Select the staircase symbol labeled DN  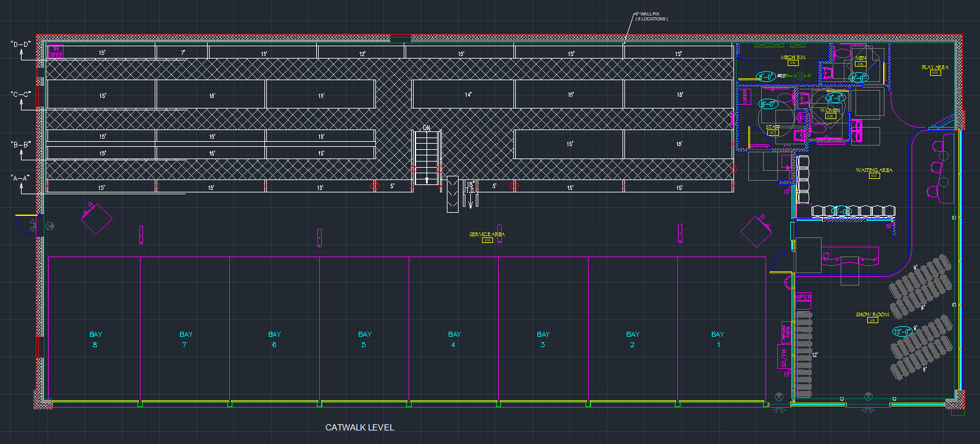(426, 157)
